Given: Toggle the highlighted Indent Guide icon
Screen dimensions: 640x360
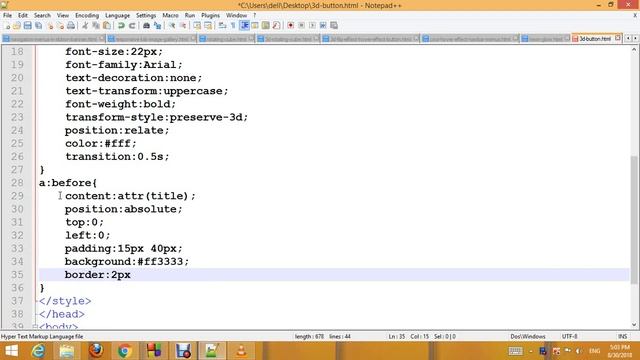Looking at the screenshot, I should click(244, 25).
